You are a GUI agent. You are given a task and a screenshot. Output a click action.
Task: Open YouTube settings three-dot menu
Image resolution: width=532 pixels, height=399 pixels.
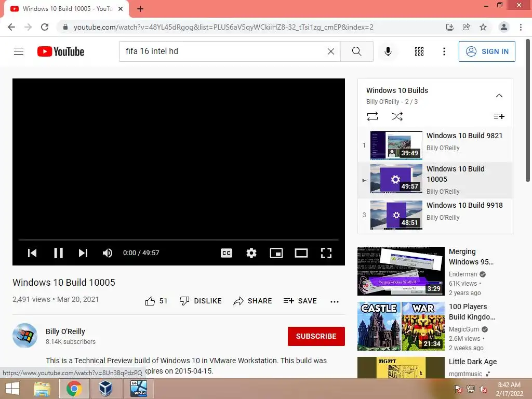click(x=444, y=51)
